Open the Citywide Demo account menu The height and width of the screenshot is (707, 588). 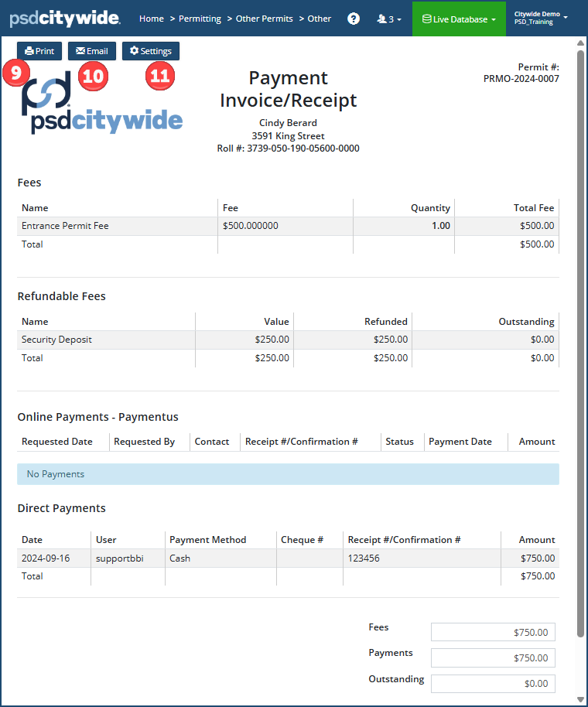coord(540,18)
